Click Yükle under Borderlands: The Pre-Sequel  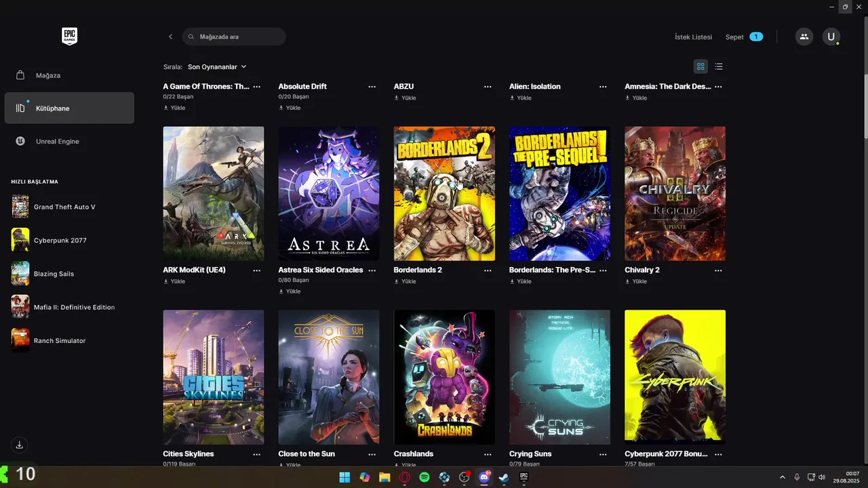(520, 281)
